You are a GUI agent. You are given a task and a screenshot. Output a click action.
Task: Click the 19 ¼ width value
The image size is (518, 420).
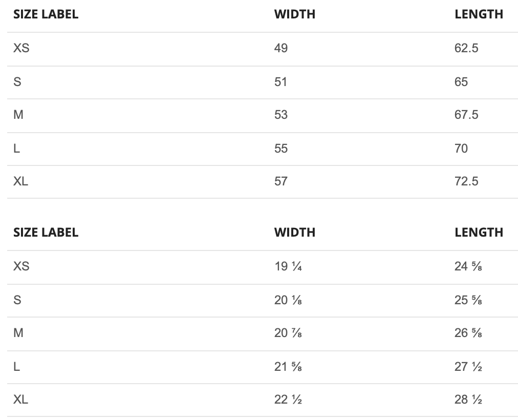tap(288, 266)
